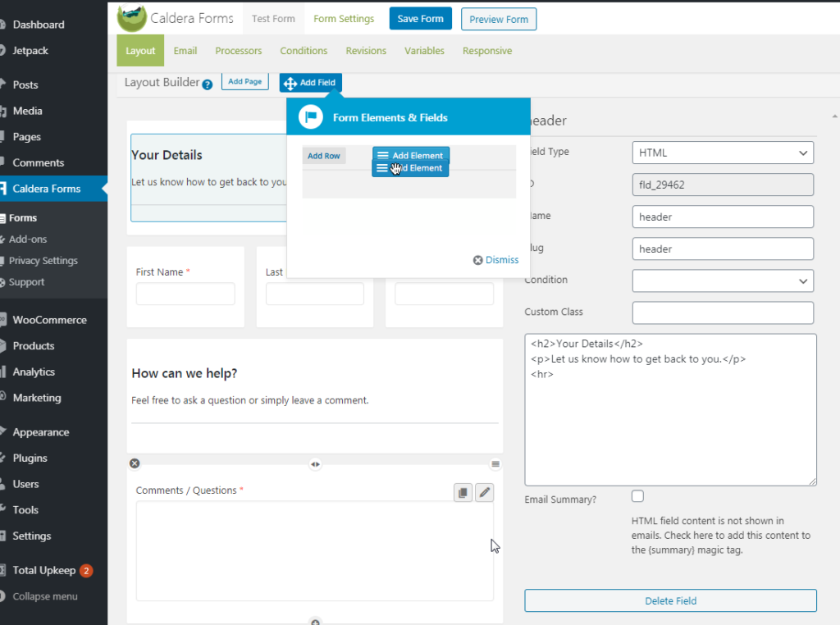Click the move icon on Add Field

(290, 83)
